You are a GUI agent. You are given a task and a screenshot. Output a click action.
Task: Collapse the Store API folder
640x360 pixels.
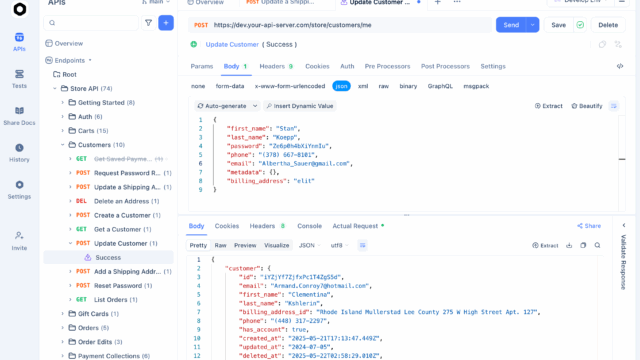point(55,89)
